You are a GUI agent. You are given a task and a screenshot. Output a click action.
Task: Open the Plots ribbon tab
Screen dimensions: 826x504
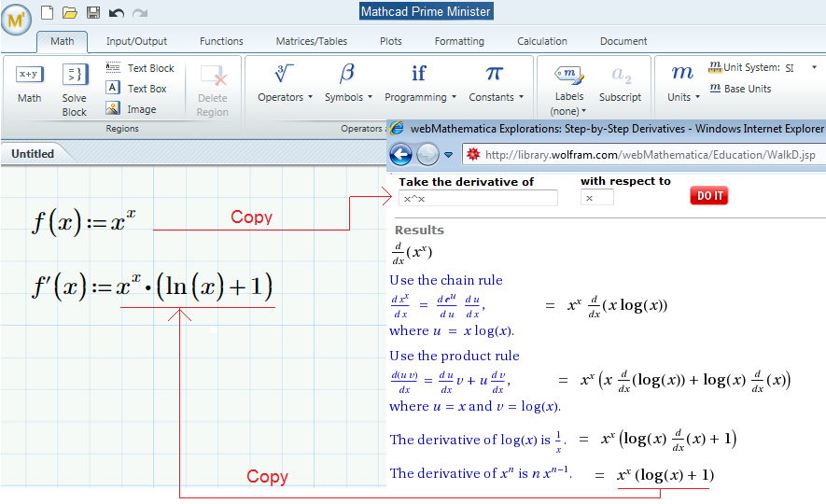(x=391, y=41)
